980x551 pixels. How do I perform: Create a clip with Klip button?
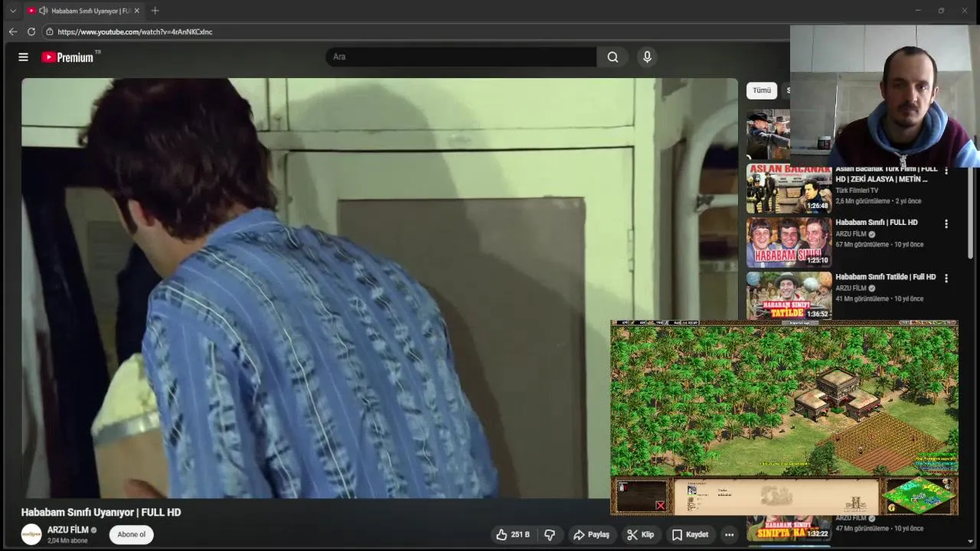pos(640,534)
